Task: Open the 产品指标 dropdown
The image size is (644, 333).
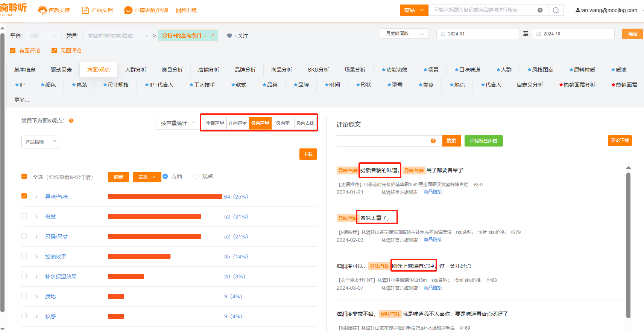Action: [x=40, y=142]
